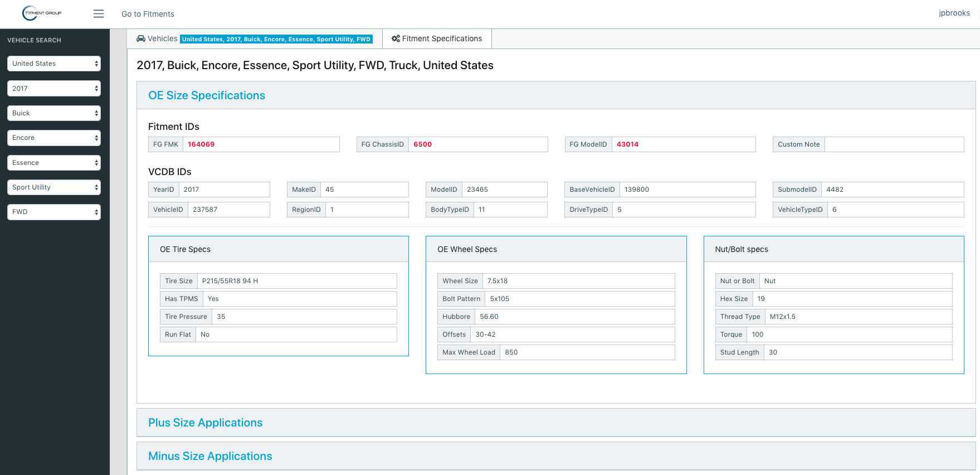The width and height of the screenshot is (980, 475).
Task: Click the Thread Type field M12x1.5
Action: (859, 317)
